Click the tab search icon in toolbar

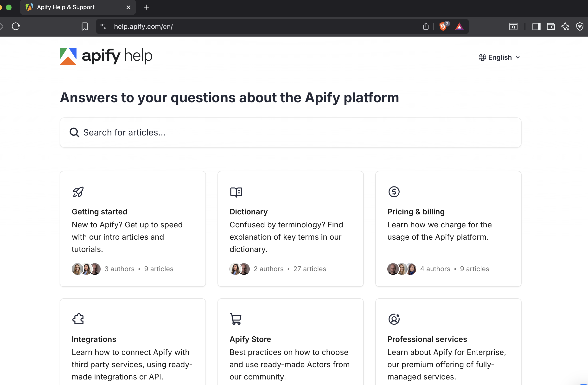tap(513, 26)
